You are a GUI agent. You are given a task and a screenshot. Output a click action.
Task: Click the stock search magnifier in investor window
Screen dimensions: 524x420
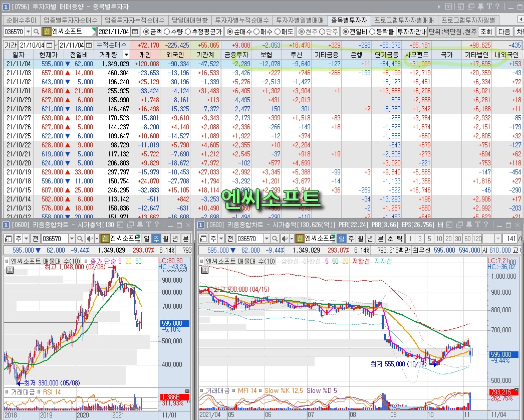point(37,32)
